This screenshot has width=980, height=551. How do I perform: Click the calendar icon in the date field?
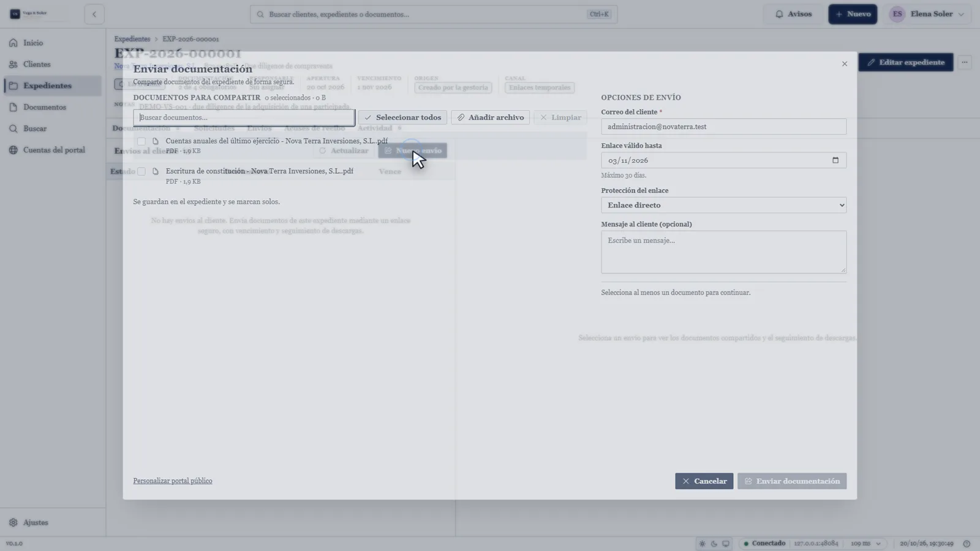tap(835, 160)
